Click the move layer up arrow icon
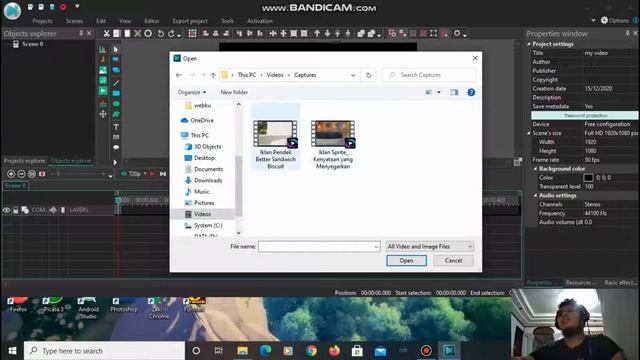 click(317, 33)
